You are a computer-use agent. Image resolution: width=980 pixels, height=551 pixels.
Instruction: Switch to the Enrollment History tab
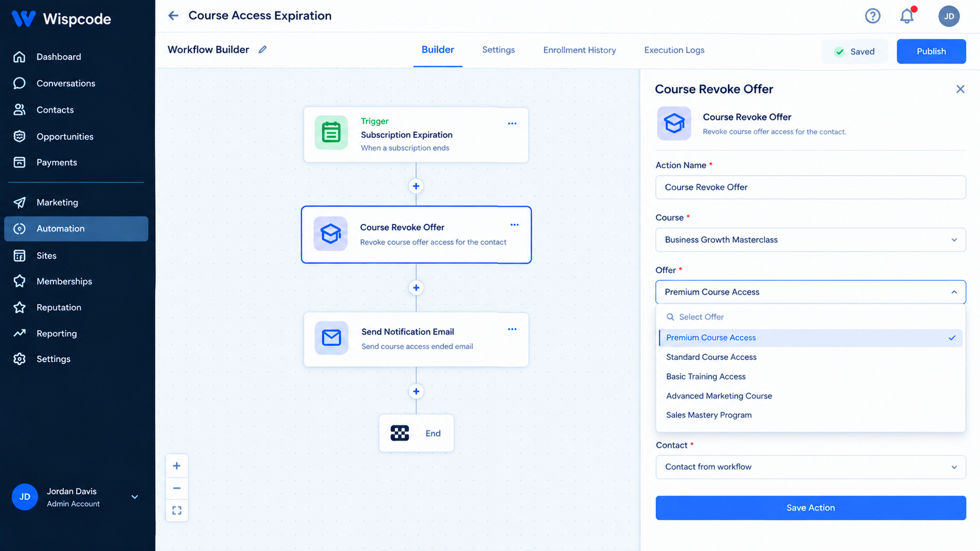point(579,50)
